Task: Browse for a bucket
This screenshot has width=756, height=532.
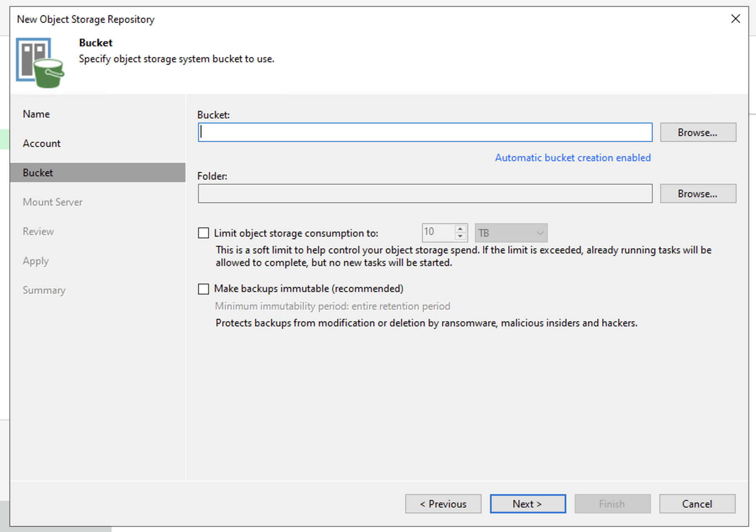Action: click(x=698, y=132)
